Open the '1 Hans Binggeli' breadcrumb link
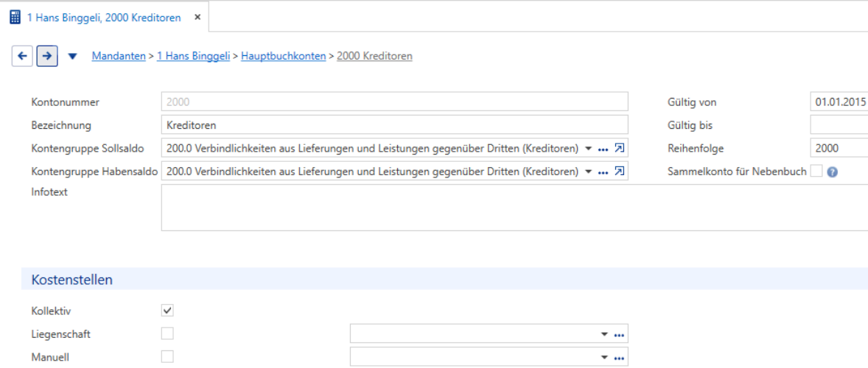 pos(193,56)
